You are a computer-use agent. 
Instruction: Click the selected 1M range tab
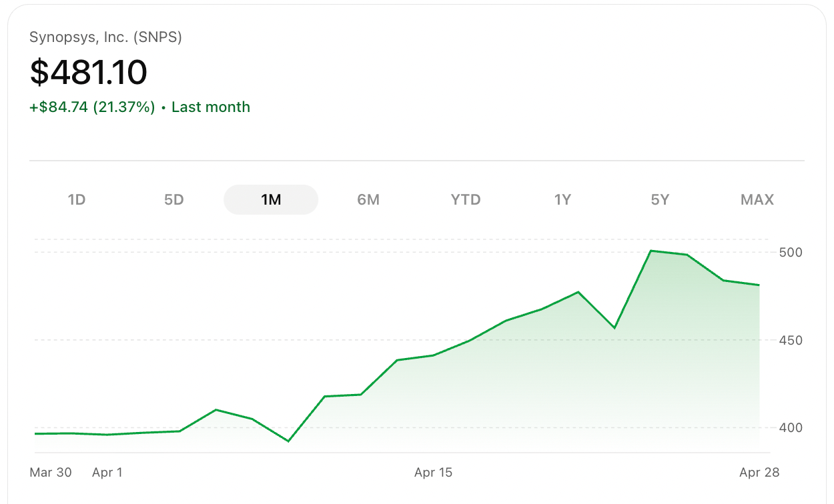(271, 199)
